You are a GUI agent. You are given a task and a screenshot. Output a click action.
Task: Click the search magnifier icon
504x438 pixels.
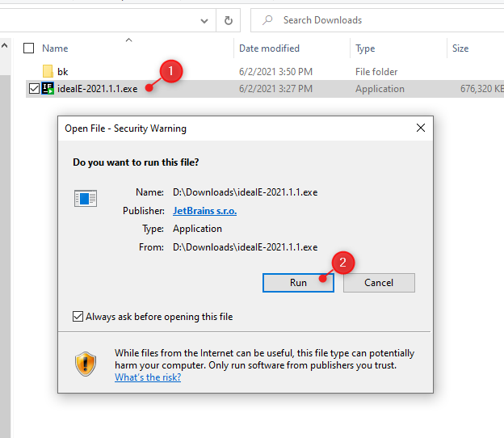click(267, 20)
